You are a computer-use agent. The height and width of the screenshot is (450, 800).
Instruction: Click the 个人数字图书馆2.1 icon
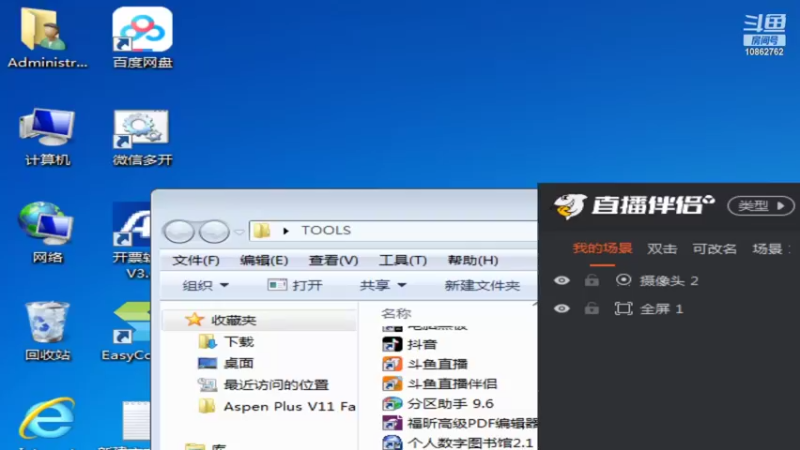(392, 442)
